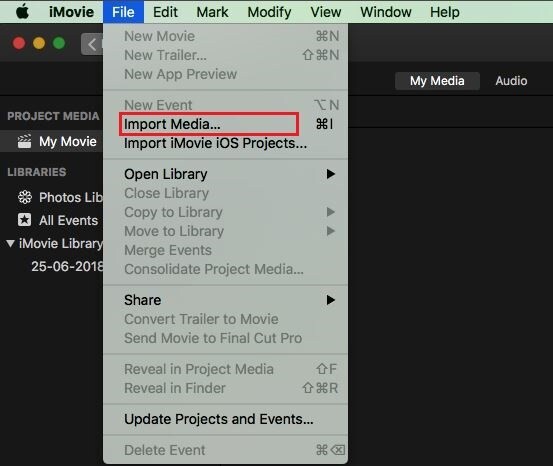Click the LIBRARIES section header
Image resolution: width=553 pixels, height=466 pixels.
click(37, 172)
